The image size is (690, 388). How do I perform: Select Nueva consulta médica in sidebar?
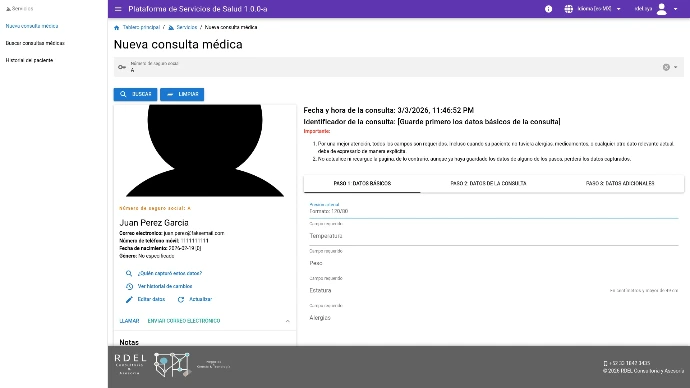[x=32, y=26]
